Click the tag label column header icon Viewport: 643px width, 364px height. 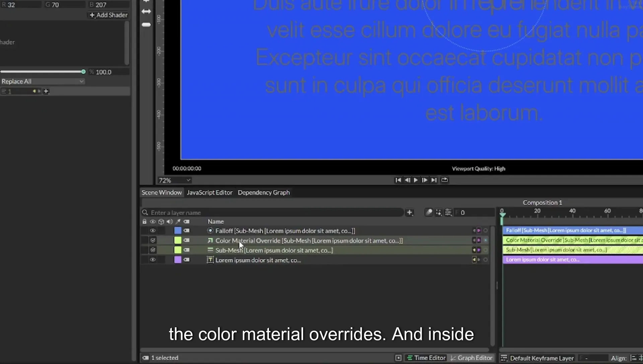click(187, 221)
